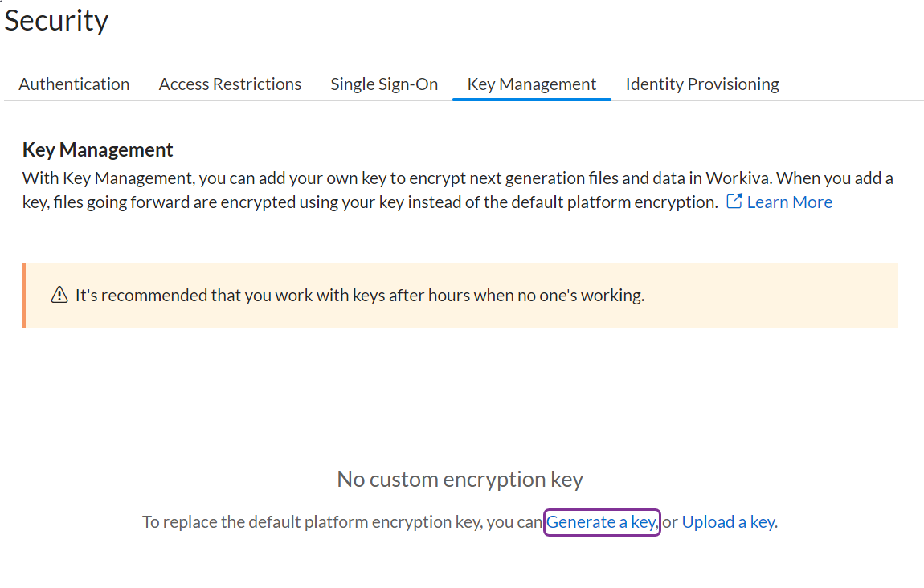The image size is (924, 588).
Task: Click the Upload a key link
Action: pyautogui.click(x=728, y=522)
